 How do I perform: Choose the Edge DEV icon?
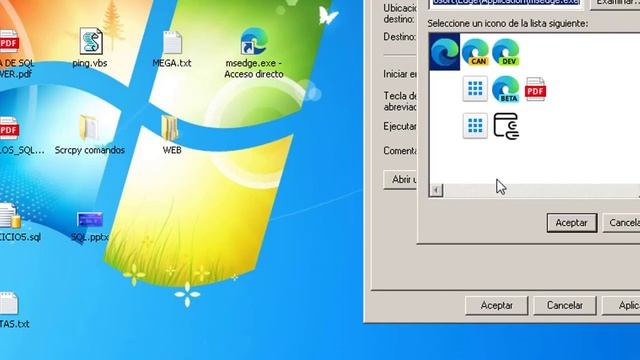tap(506, 52)
